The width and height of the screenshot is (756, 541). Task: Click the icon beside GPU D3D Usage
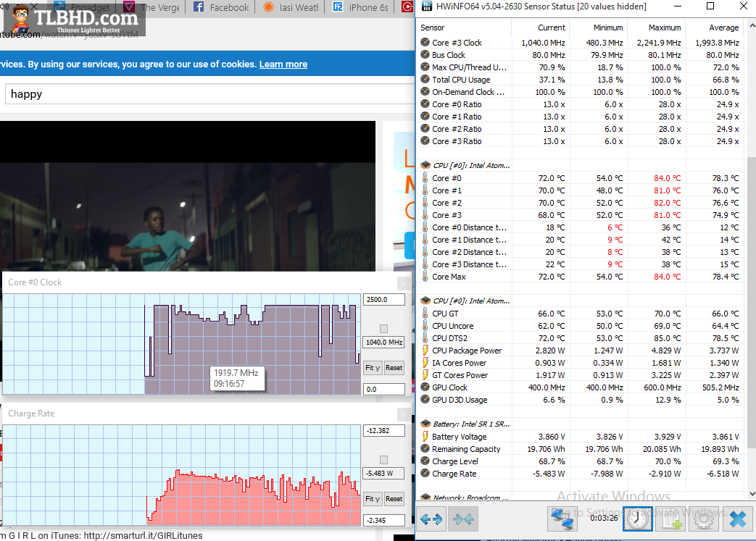[x=425, y=399]
